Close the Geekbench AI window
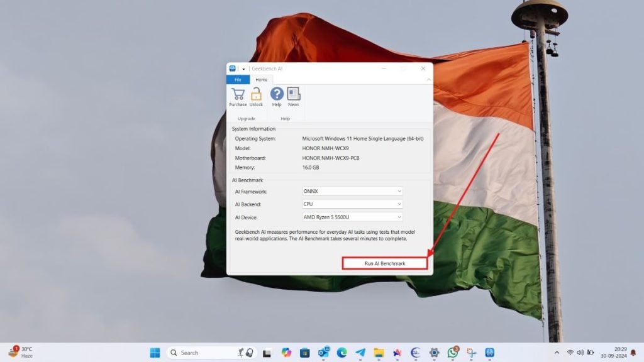 coord(423,69)
